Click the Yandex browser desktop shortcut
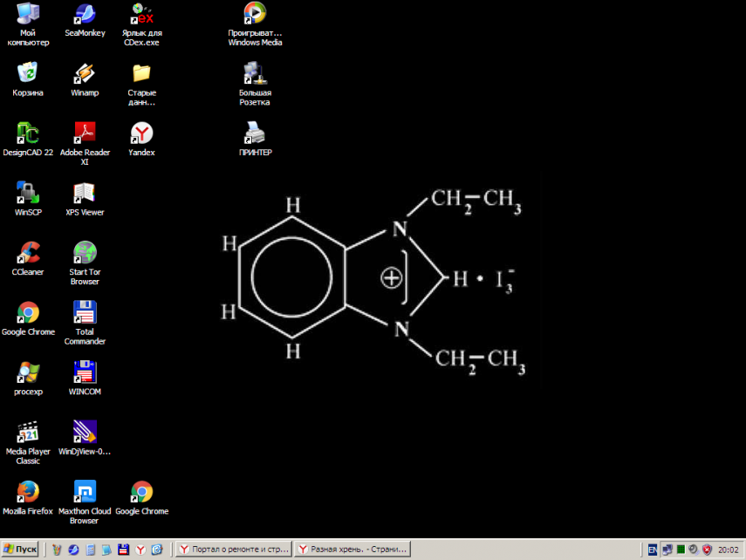Image resolution: width=746 pixels, height=560 pixels. (141, 133)
